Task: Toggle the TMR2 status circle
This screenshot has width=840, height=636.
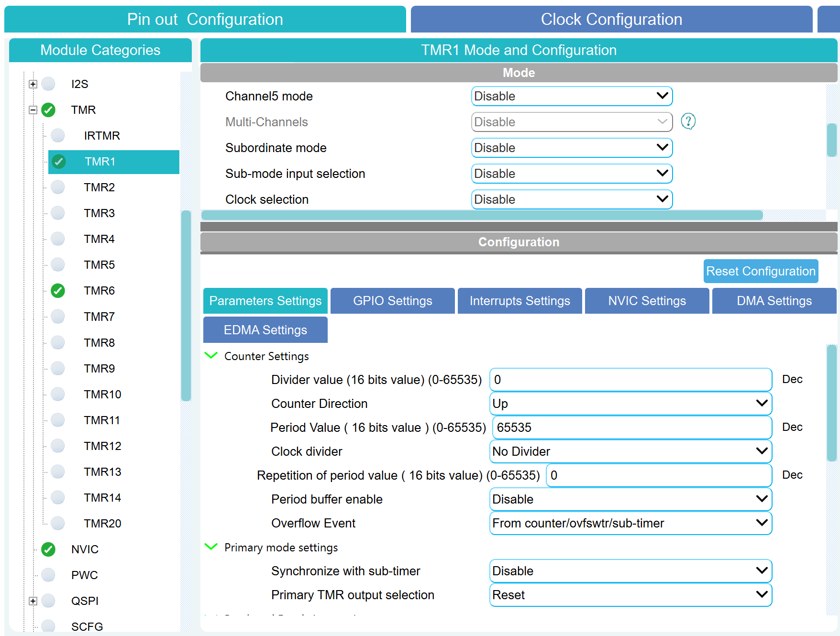Action: tap(58, 187)
